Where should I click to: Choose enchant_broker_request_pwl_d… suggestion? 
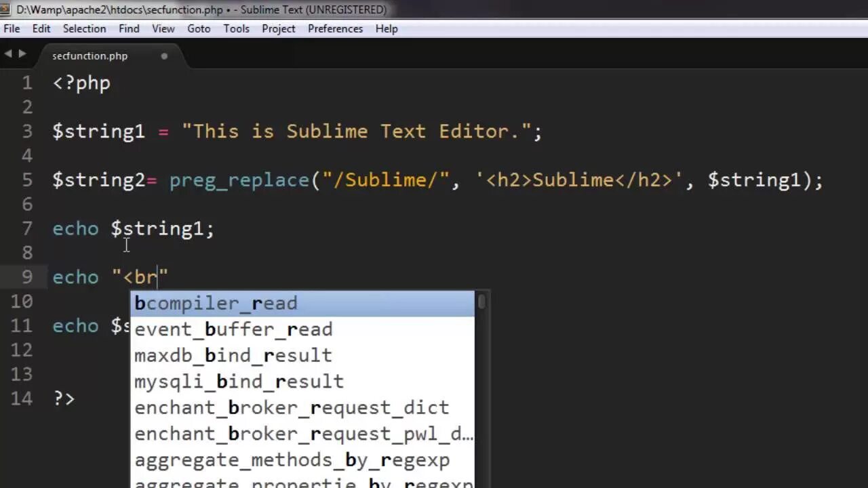[x=302, y=434]
